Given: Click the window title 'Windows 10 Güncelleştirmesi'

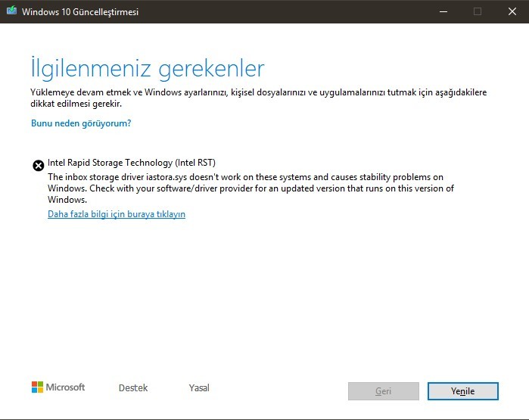Looking at the screenshot, I should 80,12.
